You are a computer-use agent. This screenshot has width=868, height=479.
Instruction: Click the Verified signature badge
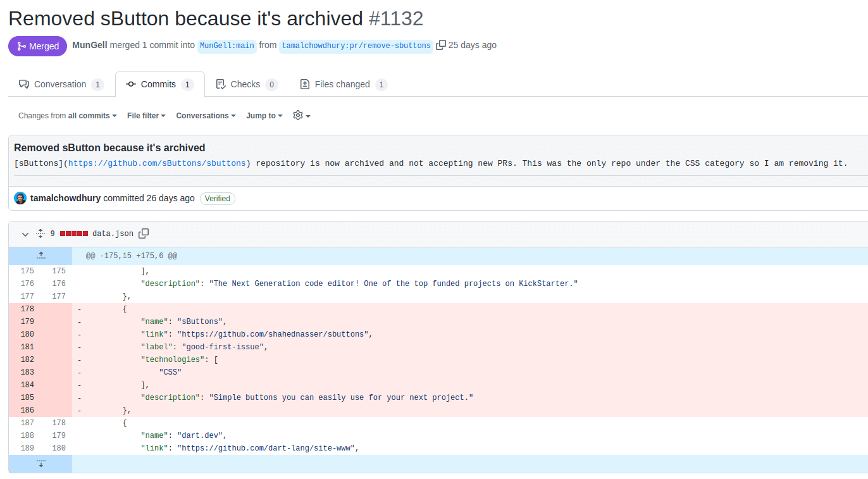click(x=218, y=199)
